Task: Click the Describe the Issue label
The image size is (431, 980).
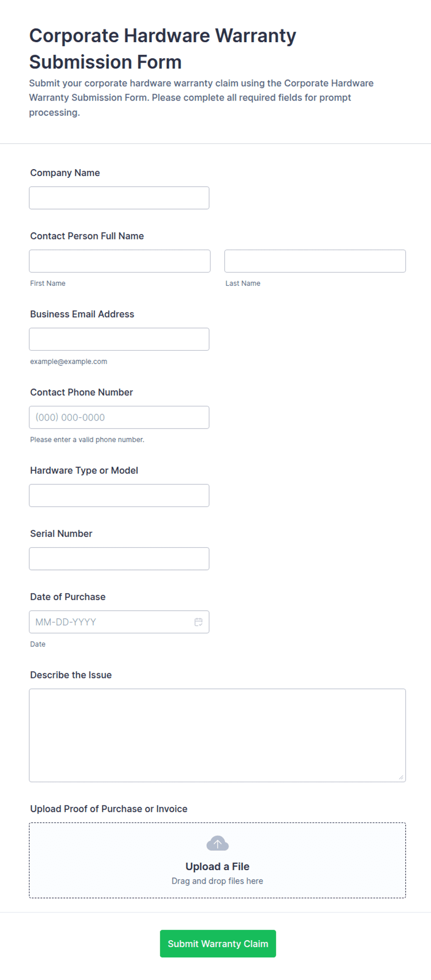Action: tap(71, 675)
